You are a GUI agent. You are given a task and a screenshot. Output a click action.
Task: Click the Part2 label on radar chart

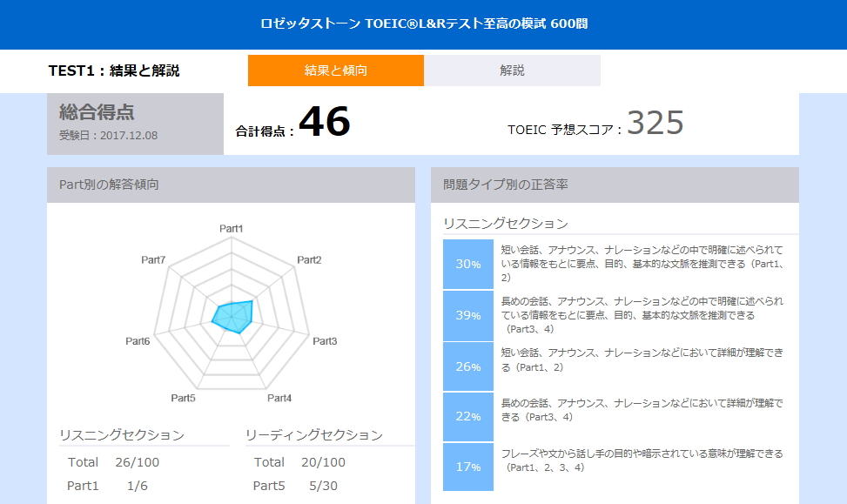(309, 260)
